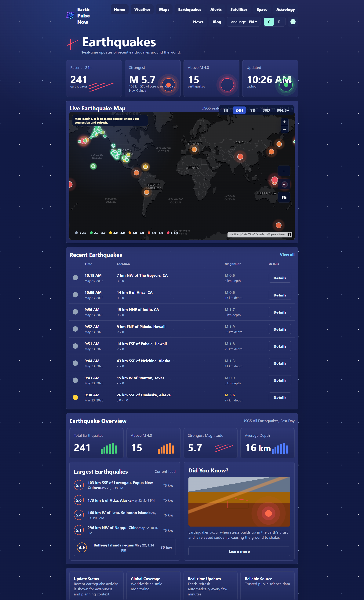Click the orange marker near the Southern Ocean bottom right
The width and height of the screenshot is (364, 600).
(278, 225)
